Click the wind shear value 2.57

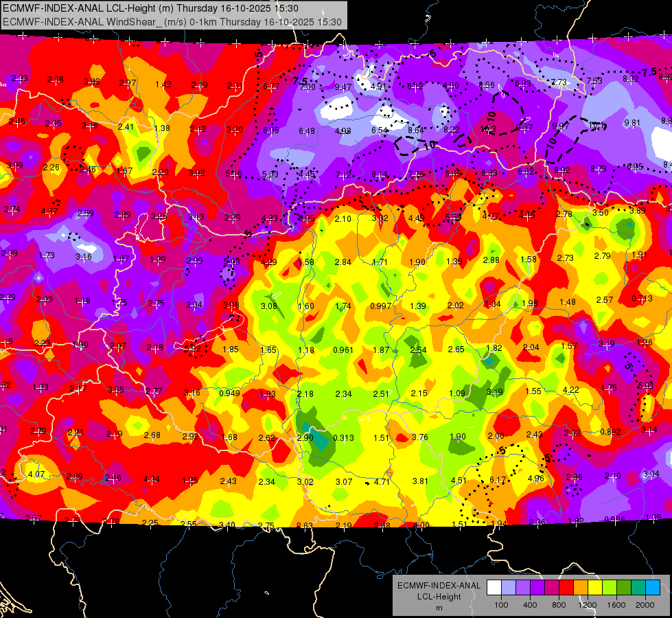(604, 300)
